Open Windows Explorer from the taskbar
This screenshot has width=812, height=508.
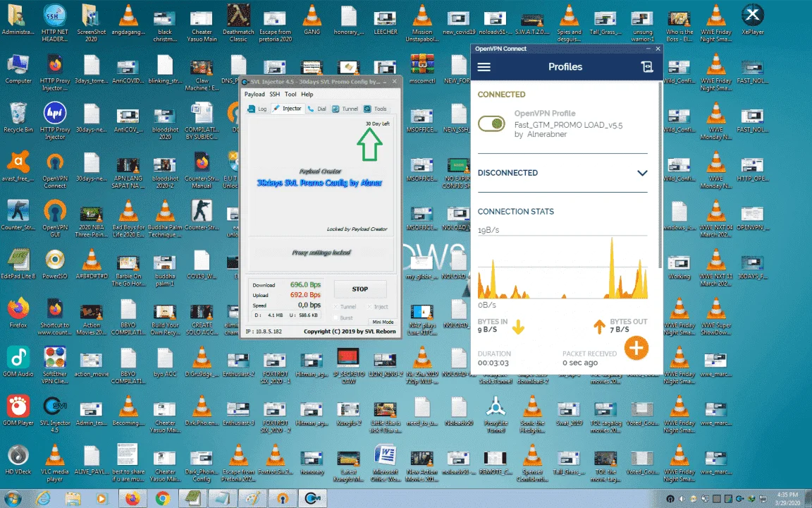pos(73,499)
